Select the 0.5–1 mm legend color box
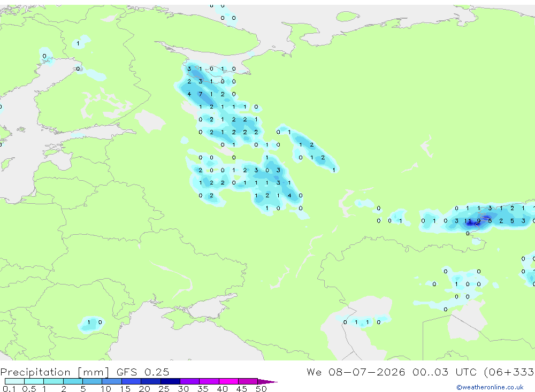 point(34,381)
